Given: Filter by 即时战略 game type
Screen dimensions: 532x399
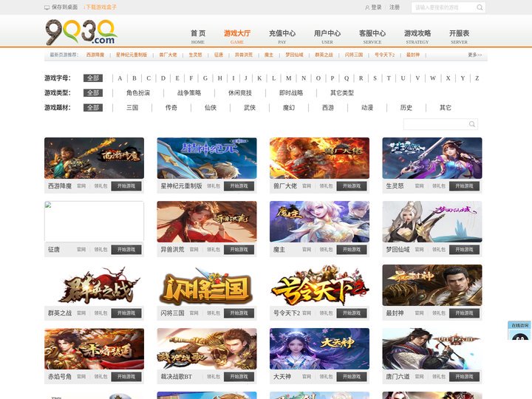Looking at the screenshot, I should 291,92.
